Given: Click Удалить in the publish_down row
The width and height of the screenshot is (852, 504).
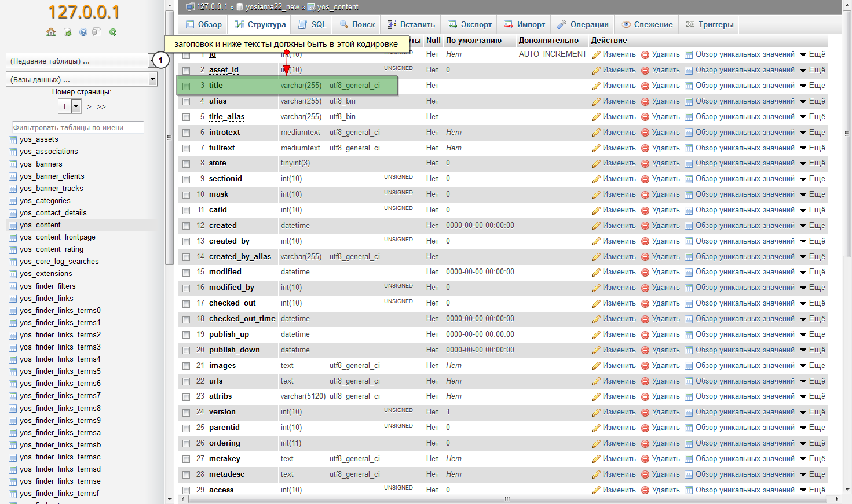Looking at the screenshot, I should pyautogui.click(x=666, y=350).
